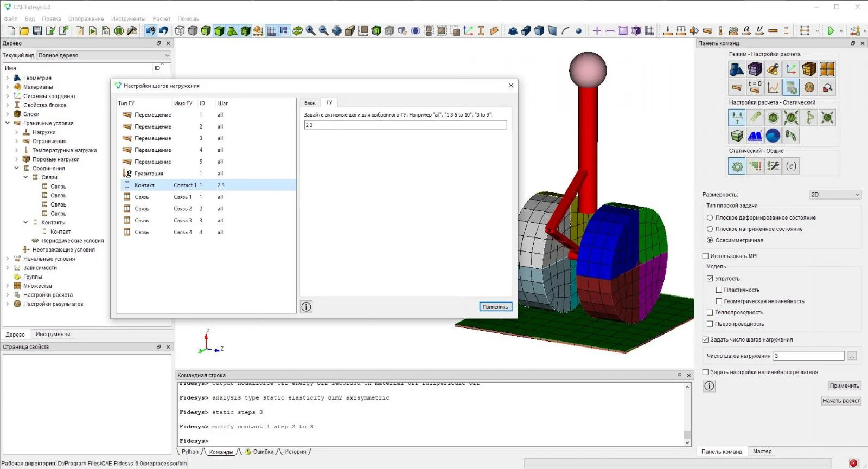Click the Save floppy disk icon

click(x=37, y=31)
